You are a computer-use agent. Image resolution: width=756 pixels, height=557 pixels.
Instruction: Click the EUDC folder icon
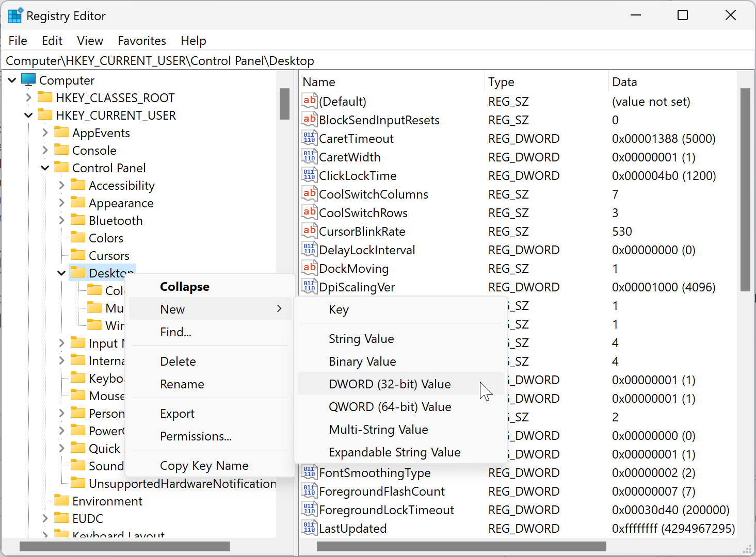[x=61, y=518]
